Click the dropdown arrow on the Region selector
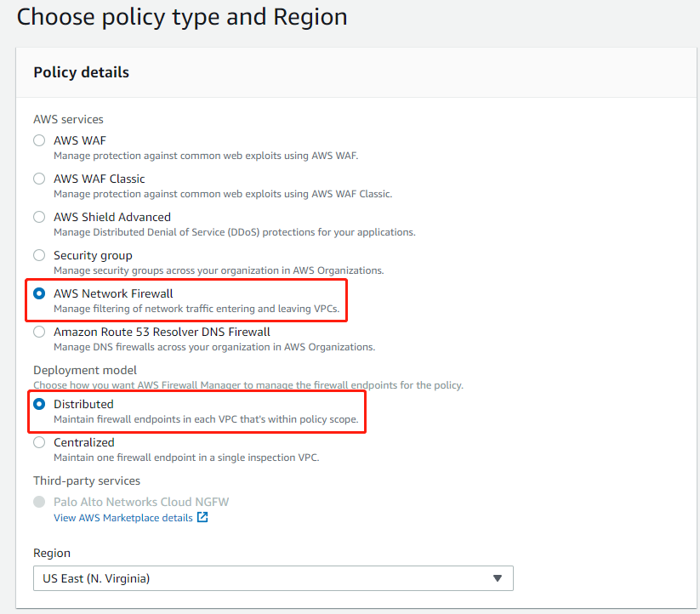 (x=498, y=578)
